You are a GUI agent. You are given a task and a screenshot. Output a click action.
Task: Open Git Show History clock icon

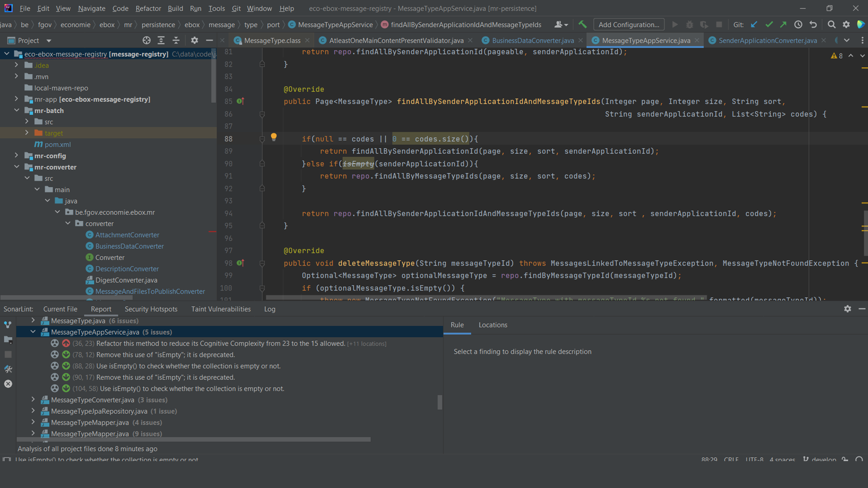798,25
